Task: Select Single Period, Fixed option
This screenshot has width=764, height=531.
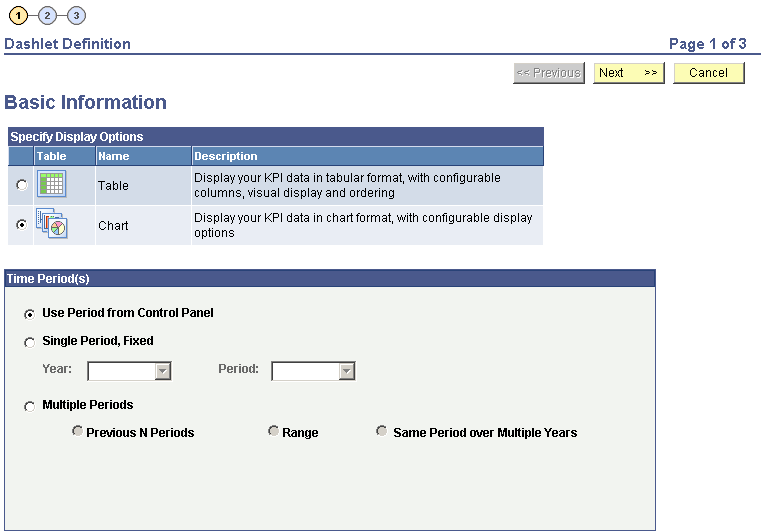Action: coord(29,342)
